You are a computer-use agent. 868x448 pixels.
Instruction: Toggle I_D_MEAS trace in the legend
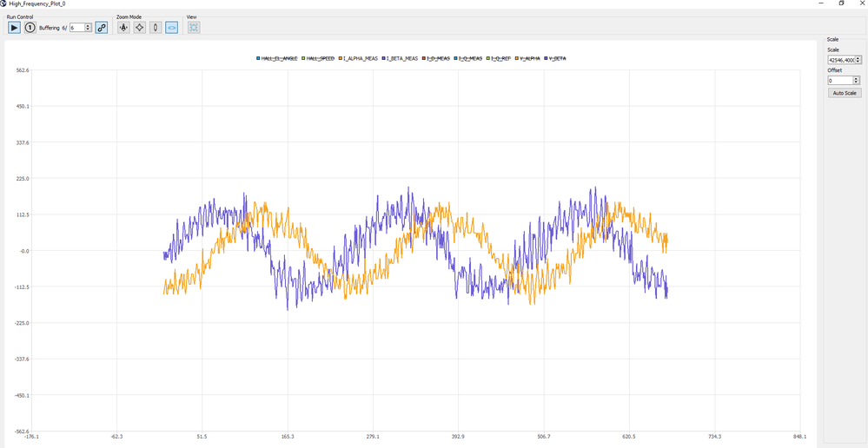point(435,58)
